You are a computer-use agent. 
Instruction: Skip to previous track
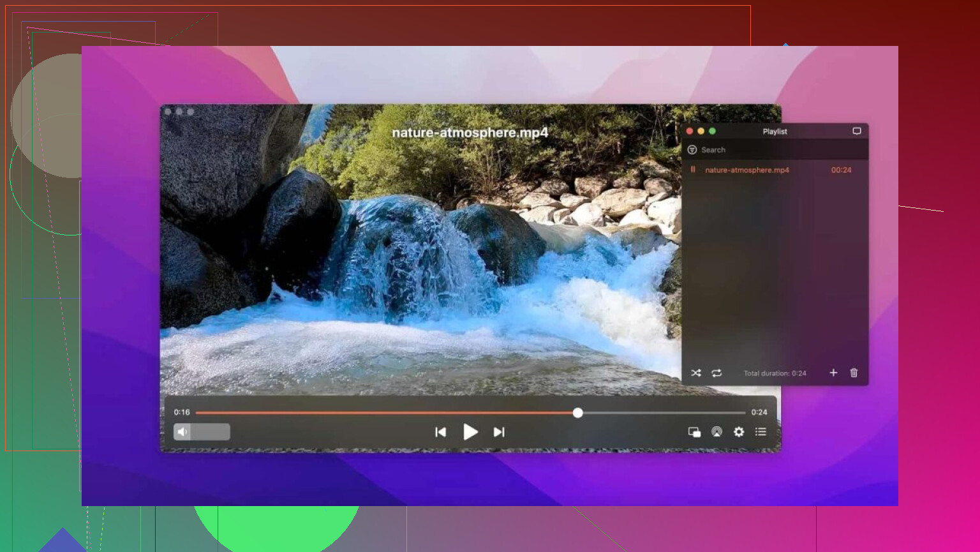(x=440, y=432)
